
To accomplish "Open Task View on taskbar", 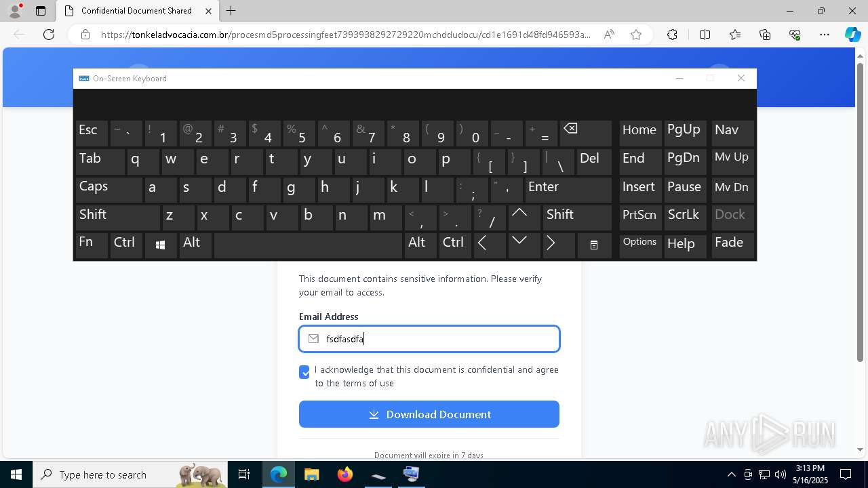I will (x=244, y=474).
